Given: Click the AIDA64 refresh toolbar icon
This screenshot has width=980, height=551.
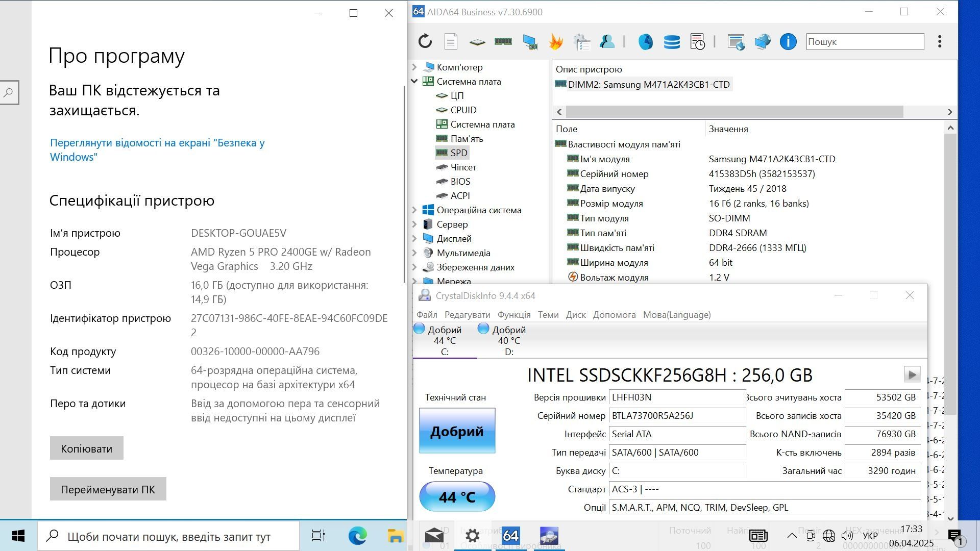Looking at the screenshot, I should pos(425,41).
